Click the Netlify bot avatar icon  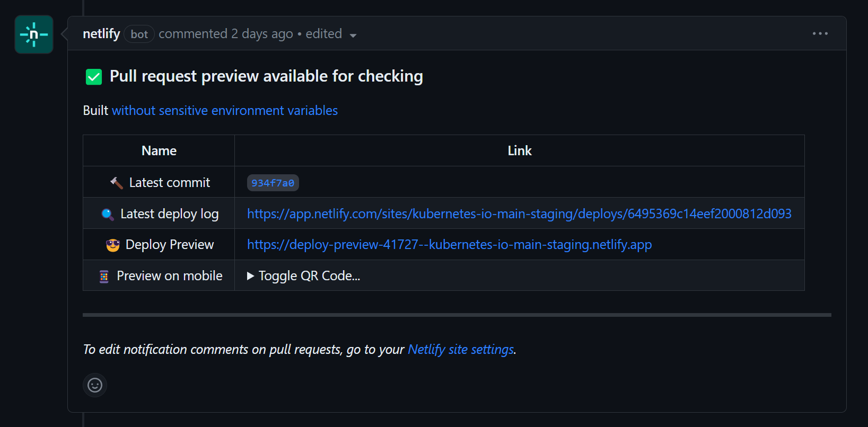tap(34, 34)
